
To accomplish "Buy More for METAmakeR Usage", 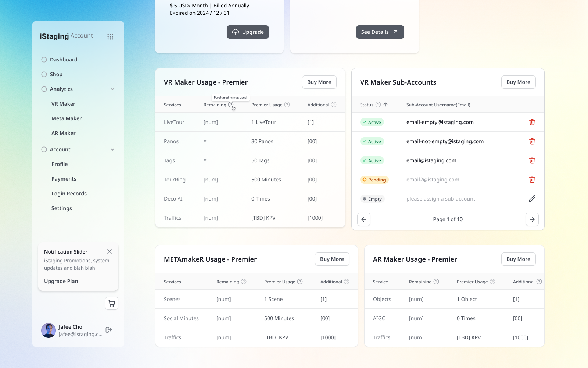I will click(332, 259).
